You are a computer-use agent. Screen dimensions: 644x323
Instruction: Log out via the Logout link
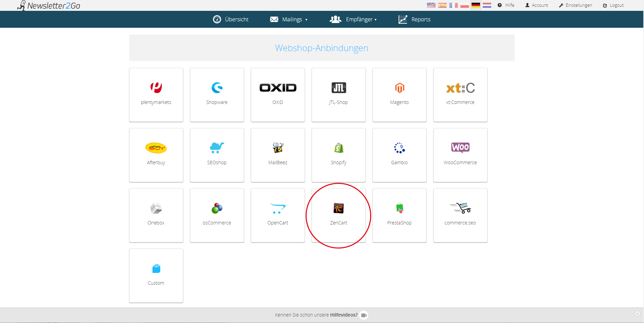tap(613, 5)
